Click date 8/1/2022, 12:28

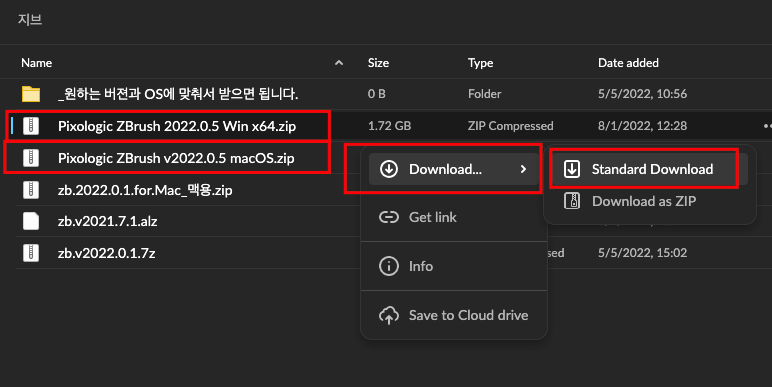coord(643,126)
